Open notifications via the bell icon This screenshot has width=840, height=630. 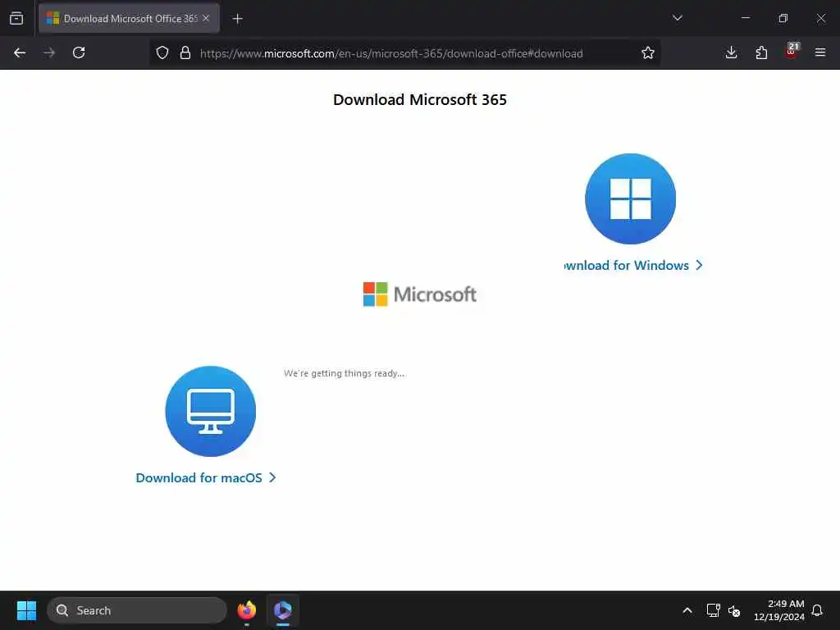[x=818, y=610]
